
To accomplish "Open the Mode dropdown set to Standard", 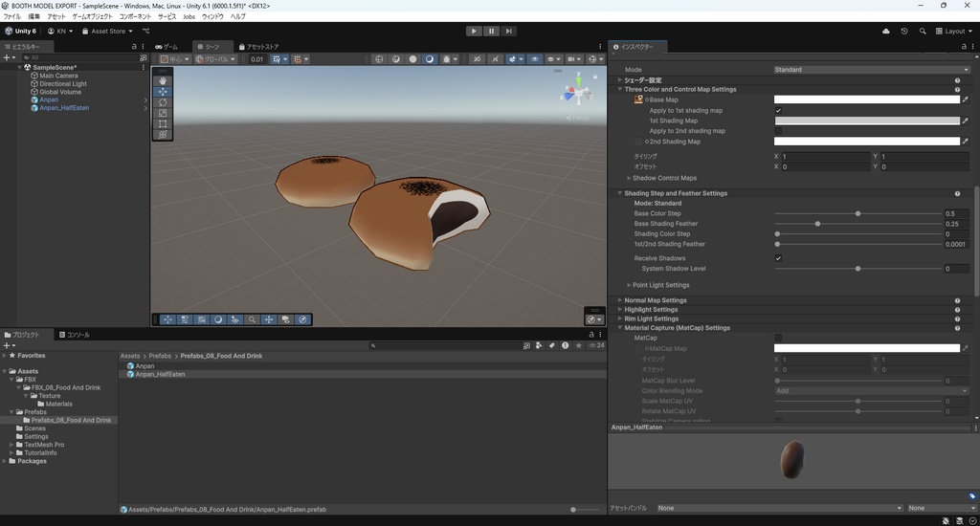I will pos(871,70).
